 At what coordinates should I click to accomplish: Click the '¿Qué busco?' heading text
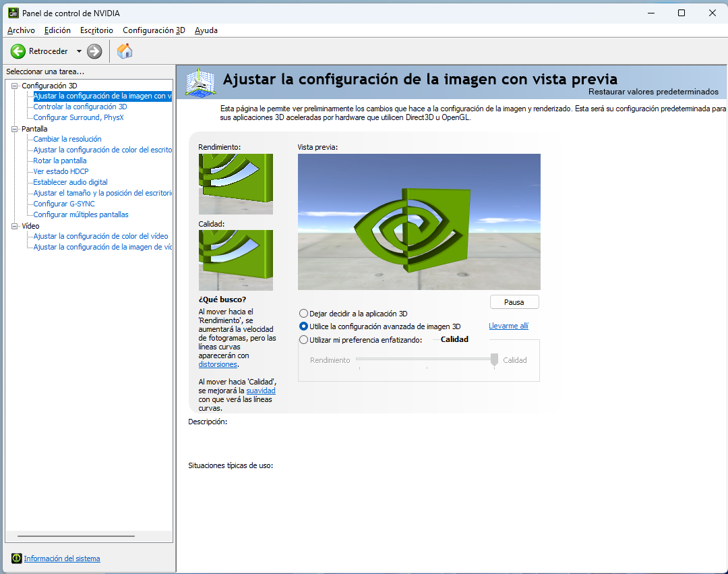pos(222,299)
